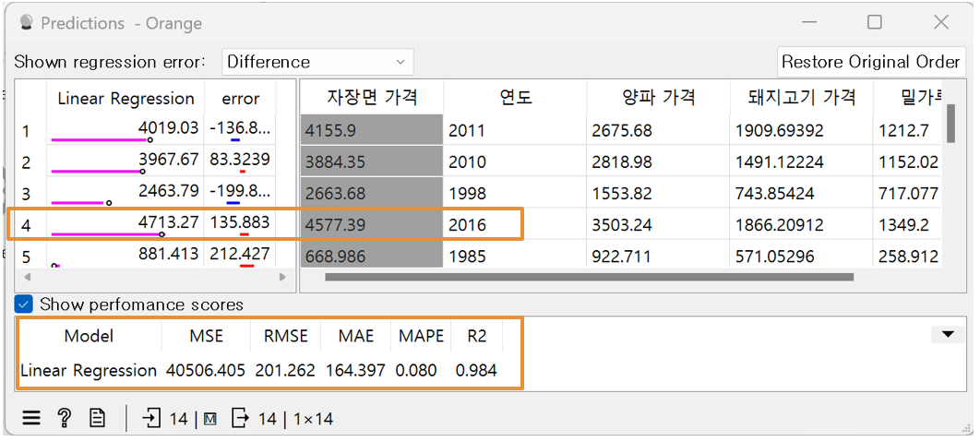Select error value 135.883

tap(241, 223)
